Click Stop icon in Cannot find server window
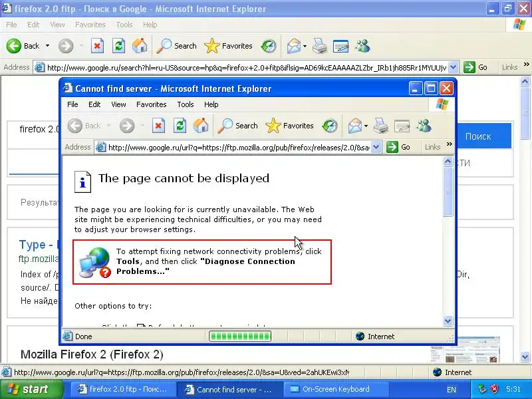Screen dimensions: 532x399 [158, 126]
